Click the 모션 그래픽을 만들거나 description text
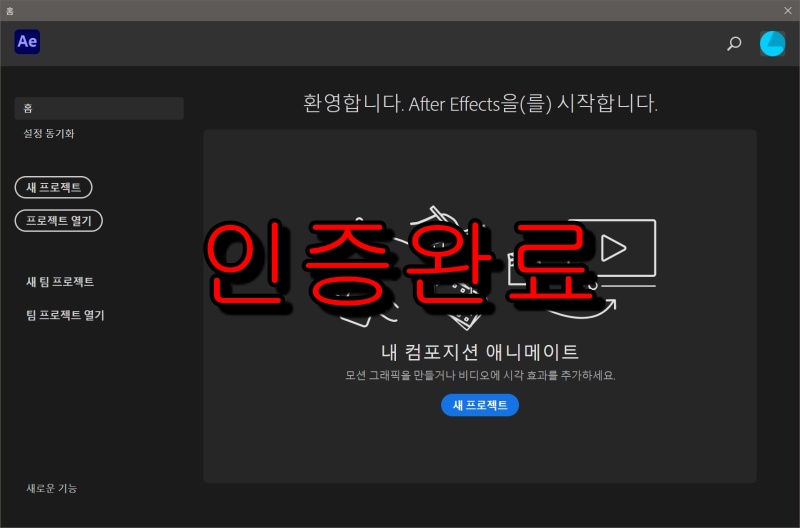This screenshot has height=528, width=800. click(480, 375)
